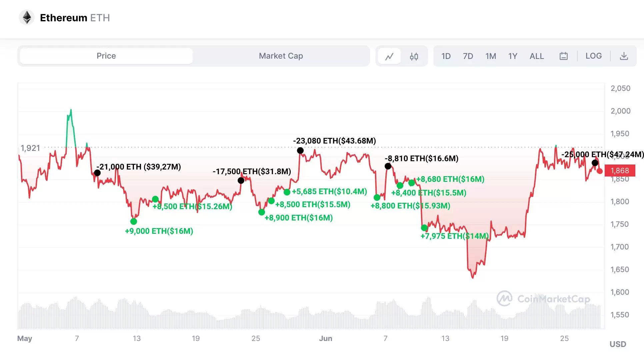Viewport: 644px width, 359px height.
Task: Select the Market Cap tab
Action: coord(281,56)
